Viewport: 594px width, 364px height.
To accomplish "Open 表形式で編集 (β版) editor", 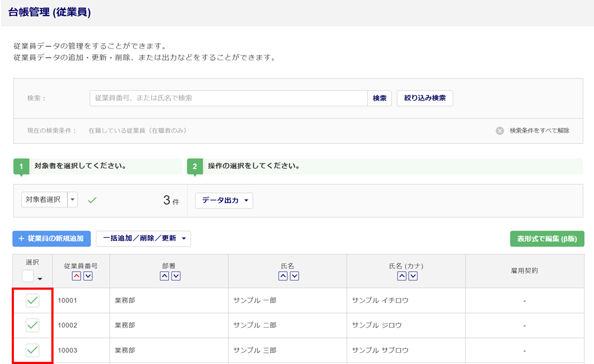I will point(547,239).
